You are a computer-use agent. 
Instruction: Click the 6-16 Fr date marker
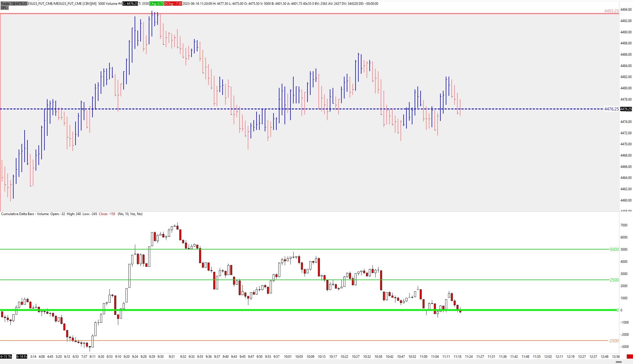pos(22,357)
